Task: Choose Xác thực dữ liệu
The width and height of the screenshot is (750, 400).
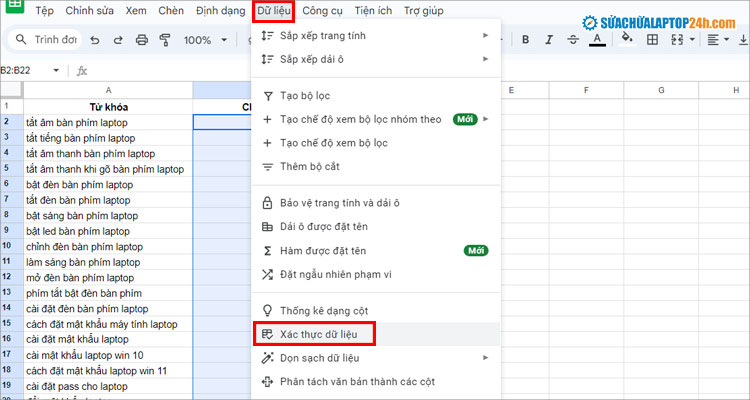Action: coord(376,334)
